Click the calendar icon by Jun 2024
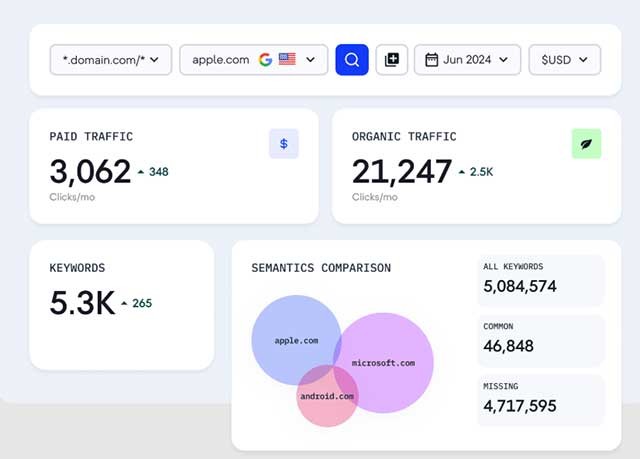 tap(432, 60)
